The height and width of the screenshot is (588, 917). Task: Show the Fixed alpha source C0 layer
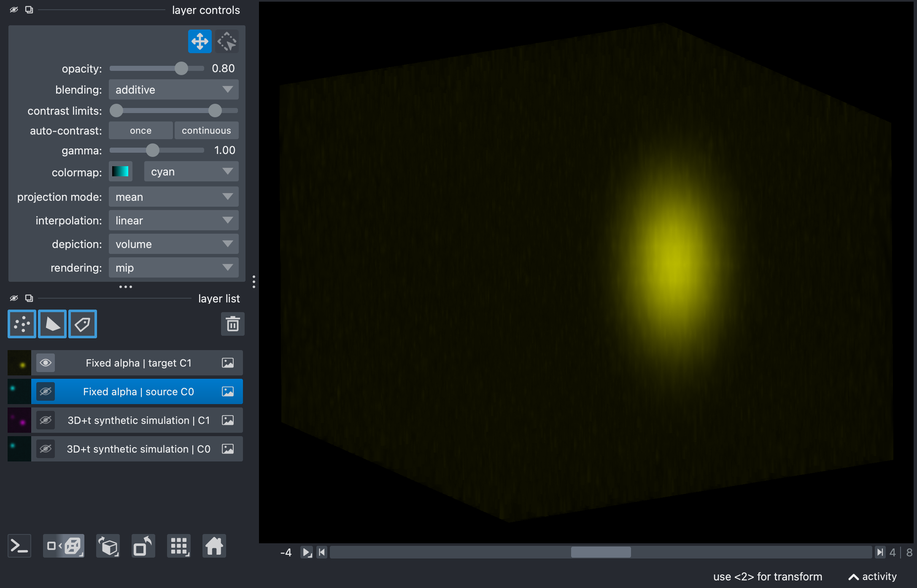[46, 391]
